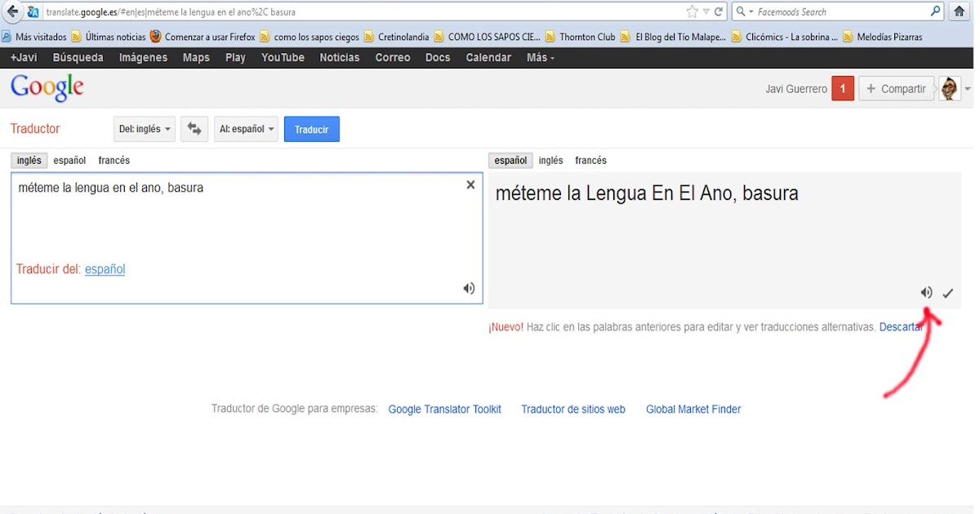Image resolution: width=980 pixels, height=514 pixels.
Task: Open Comenzar a usar Firefox bookmark
Action: (203, 37)
